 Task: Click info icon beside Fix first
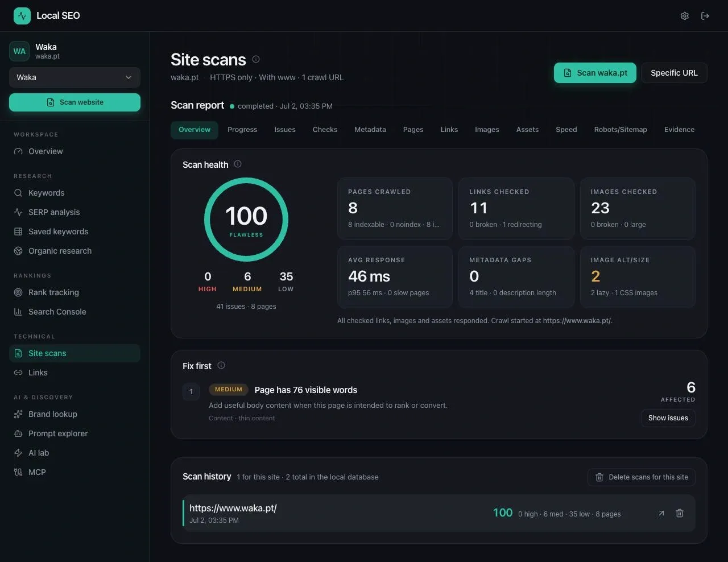[221, 365]
